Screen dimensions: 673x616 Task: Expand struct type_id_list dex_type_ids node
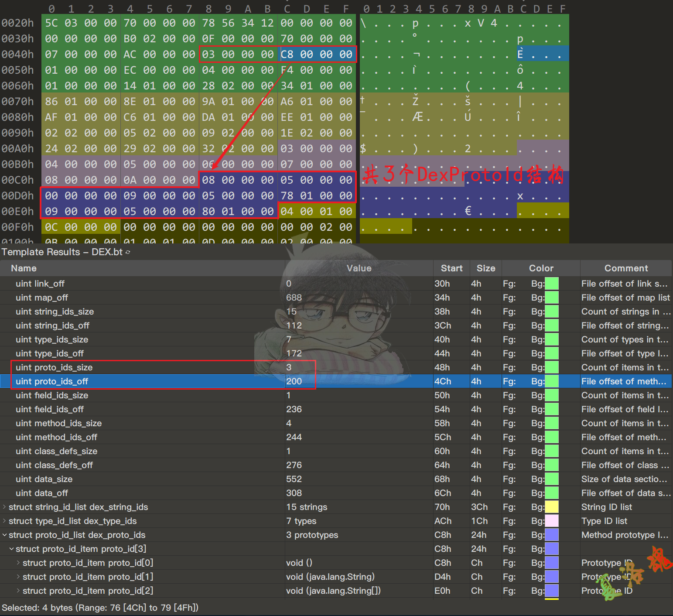[x=4, y=521]
